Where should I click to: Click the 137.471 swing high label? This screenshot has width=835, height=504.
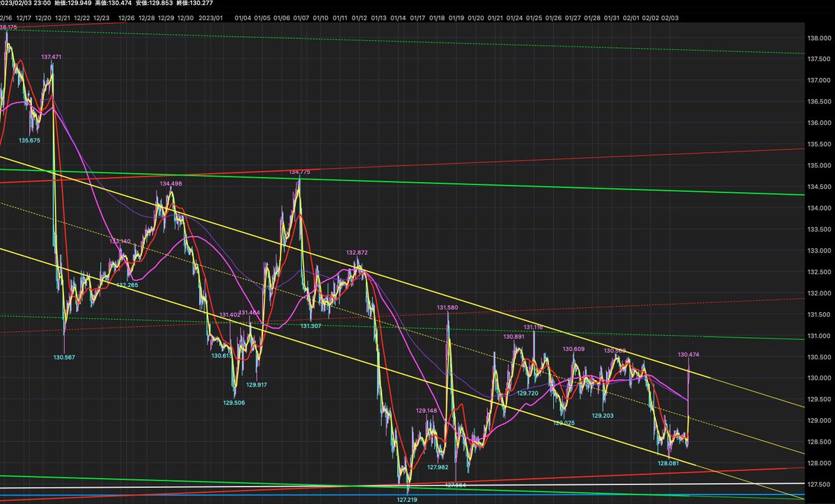pyautogui.click(x=51, y=56)
